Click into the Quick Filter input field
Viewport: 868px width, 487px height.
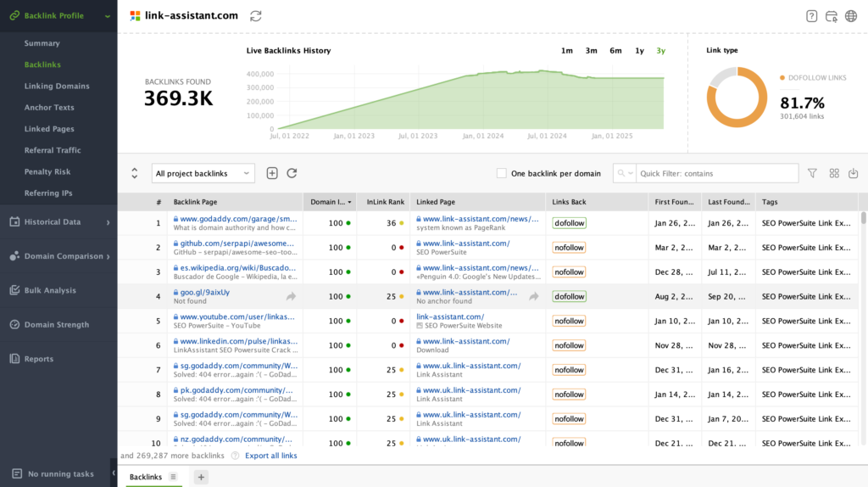(x=716, y=173)
